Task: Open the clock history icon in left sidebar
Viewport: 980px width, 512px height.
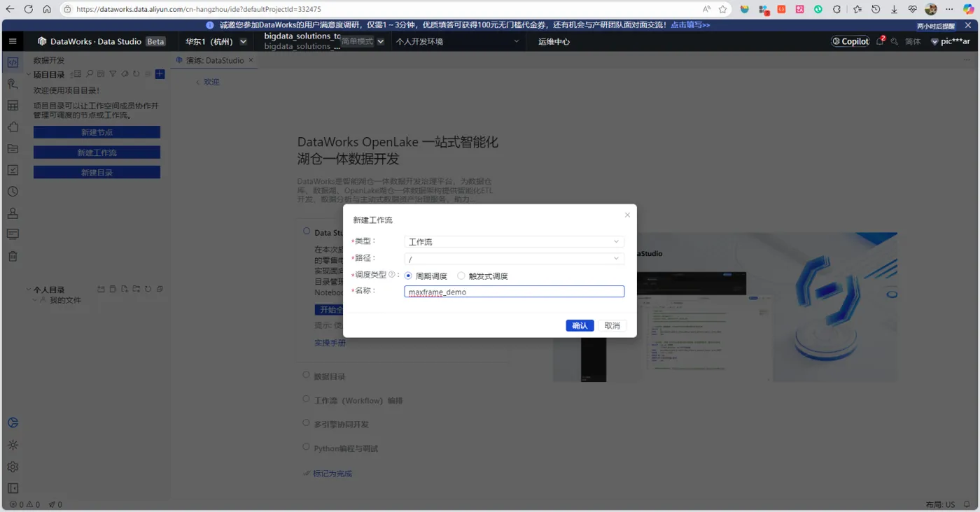Action: pyautogui.click(x=13, y=192)
